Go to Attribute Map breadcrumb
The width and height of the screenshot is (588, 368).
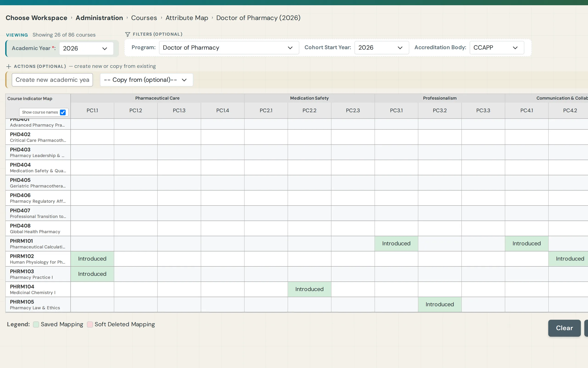(x=187, y=18)
